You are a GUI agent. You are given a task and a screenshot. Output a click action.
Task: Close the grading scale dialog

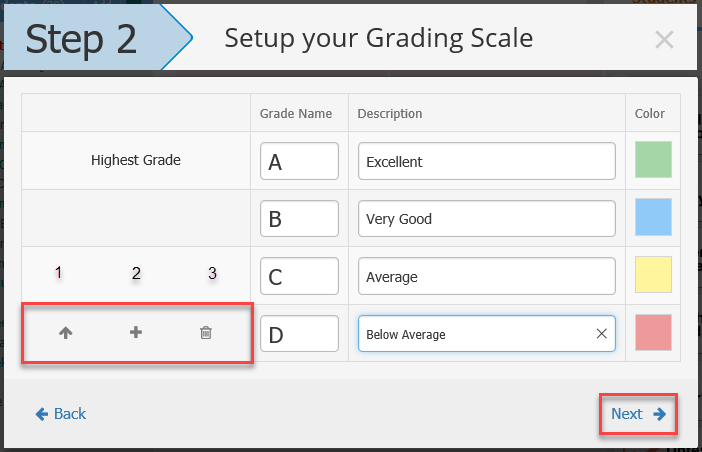pos(664,40)
